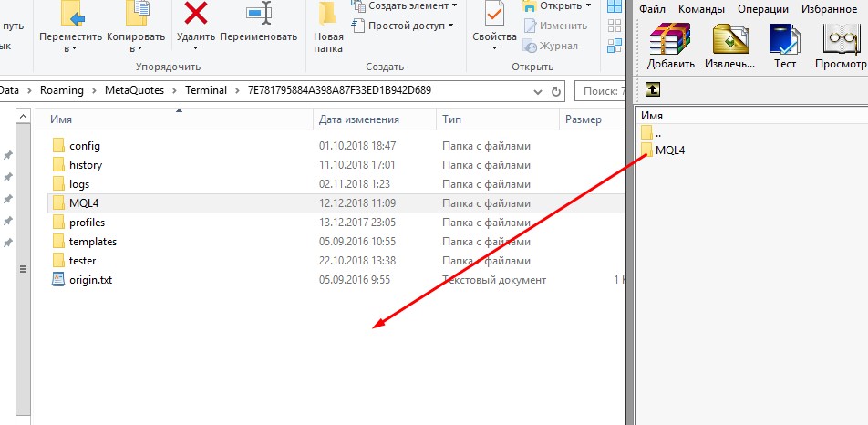Click the WinRAR View (Просмотр) icon
Screen dimensions: 868x425
coord(841,40)
